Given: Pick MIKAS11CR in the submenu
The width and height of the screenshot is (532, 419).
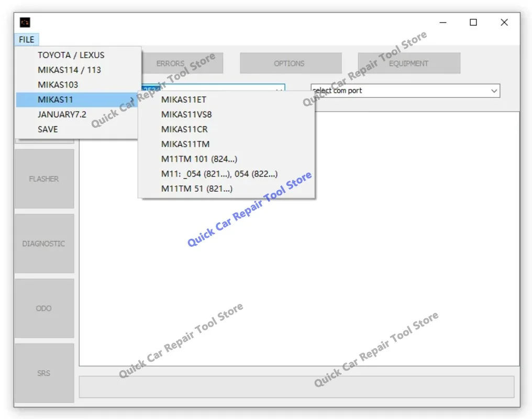Looking at the screenshot, I should 226,129.
